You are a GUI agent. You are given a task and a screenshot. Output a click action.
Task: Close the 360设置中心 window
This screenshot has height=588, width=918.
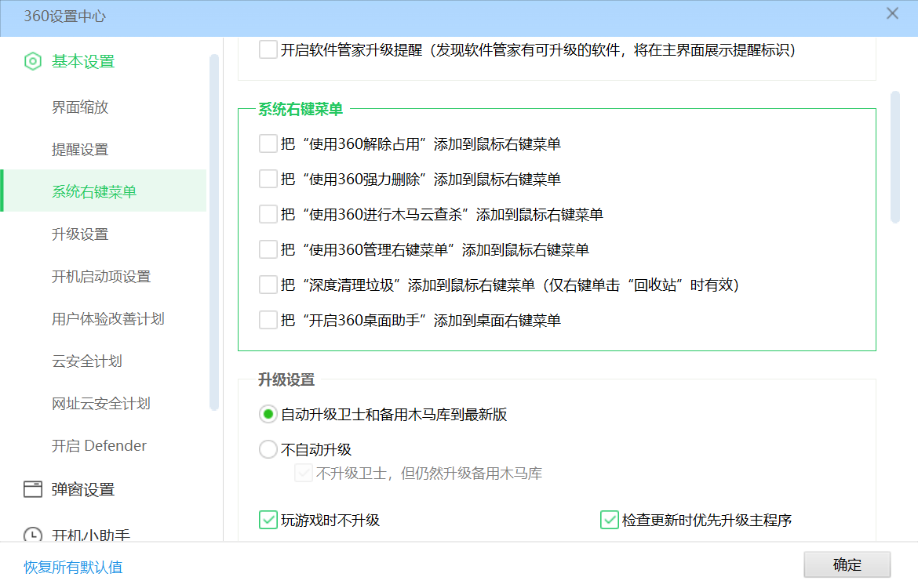pyautogui.click(x=892, y=13)
